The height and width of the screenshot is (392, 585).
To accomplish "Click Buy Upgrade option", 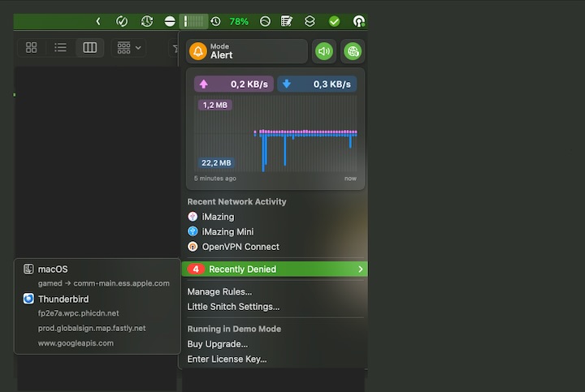I will click(x=217, y=344).
